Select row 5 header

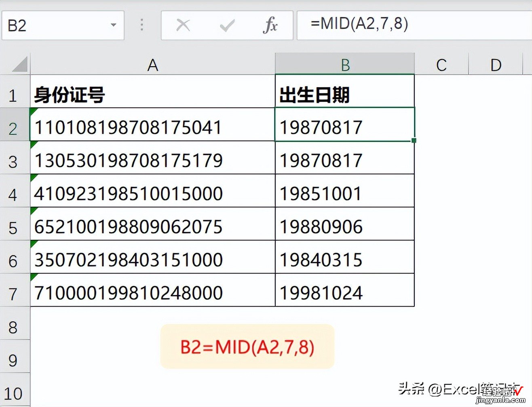point(15,224)
